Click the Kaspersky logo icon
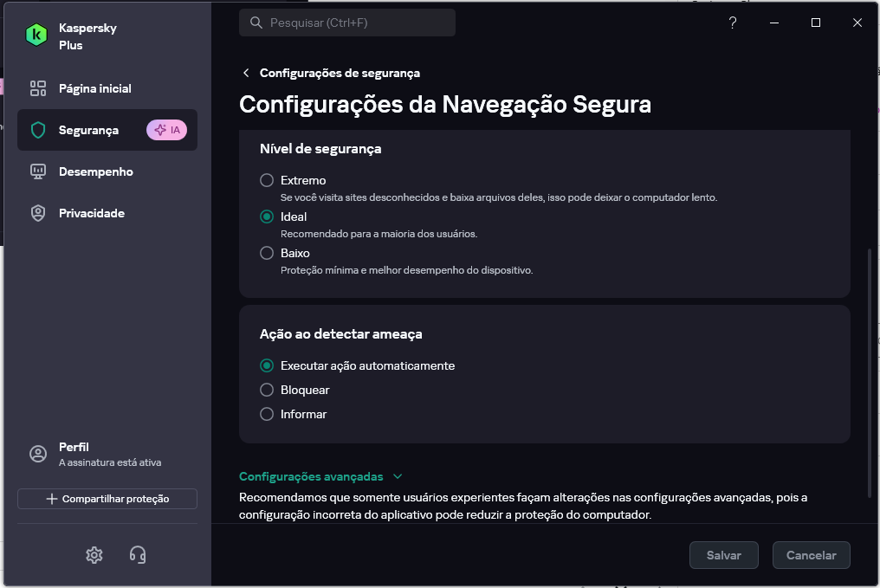 (36, 35)
